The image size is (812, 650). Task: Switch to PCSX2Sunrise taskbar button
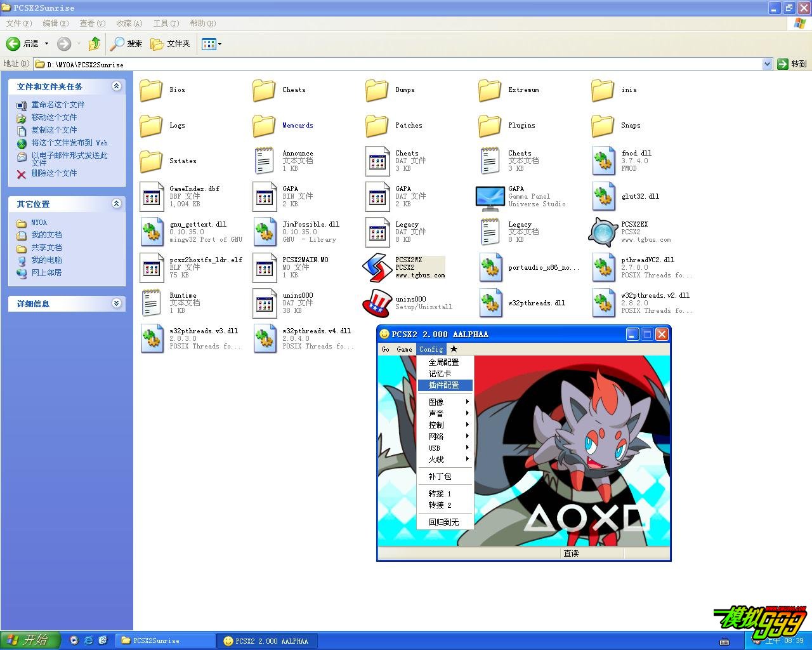pos(166,641)
